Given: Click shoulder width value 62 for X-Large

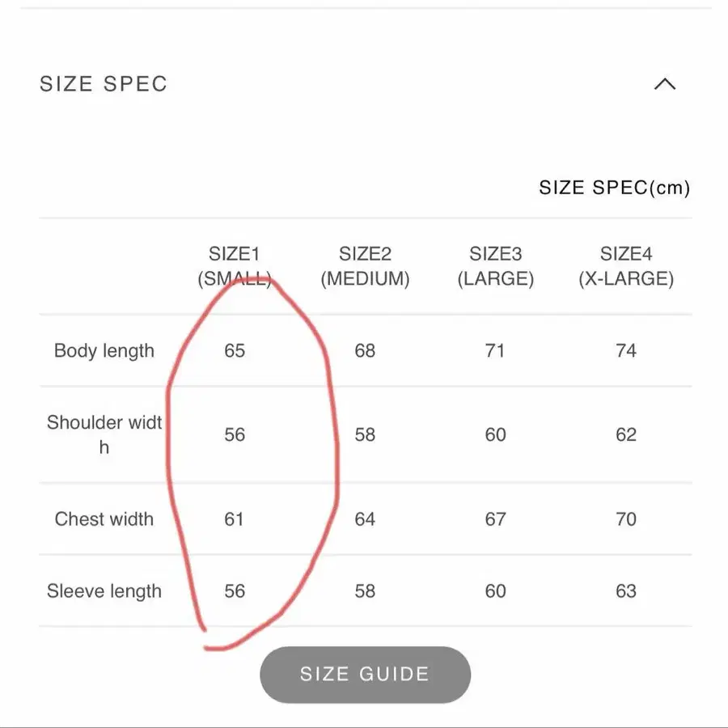Looking at the screenshot, I should point(625,435).
